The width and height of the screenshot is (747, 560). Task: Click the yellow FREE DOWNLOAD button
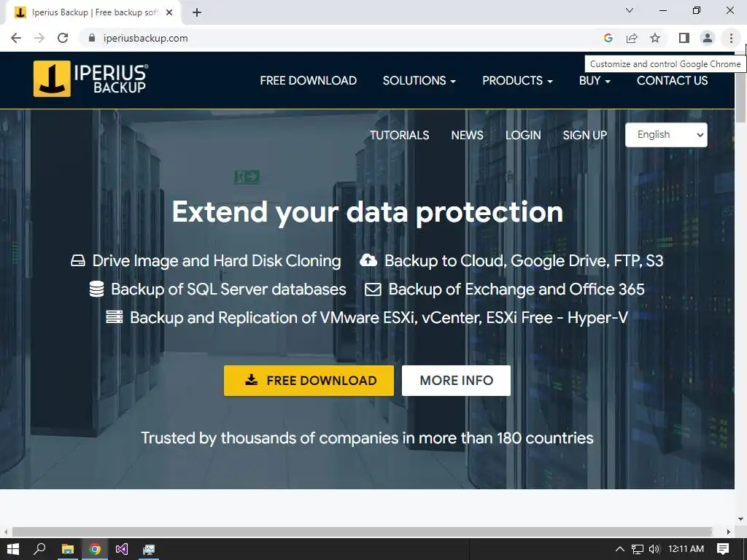tap(309, 381)
